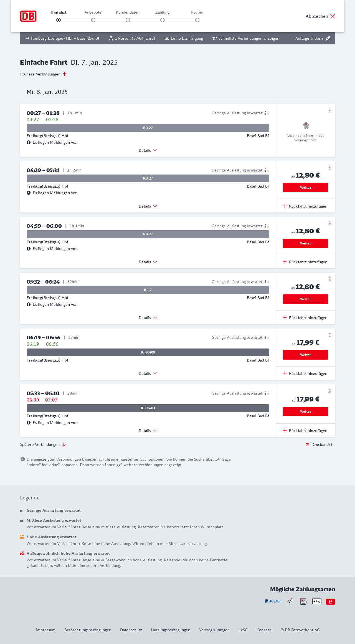
Task: Click the printer icon for Druckansicht
Action: tap(307, 445)
